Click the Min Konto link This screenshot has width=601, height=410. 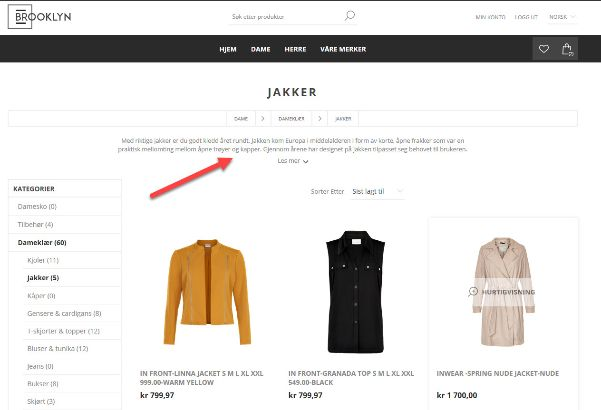pyautogui.click(x=490, y=17)
